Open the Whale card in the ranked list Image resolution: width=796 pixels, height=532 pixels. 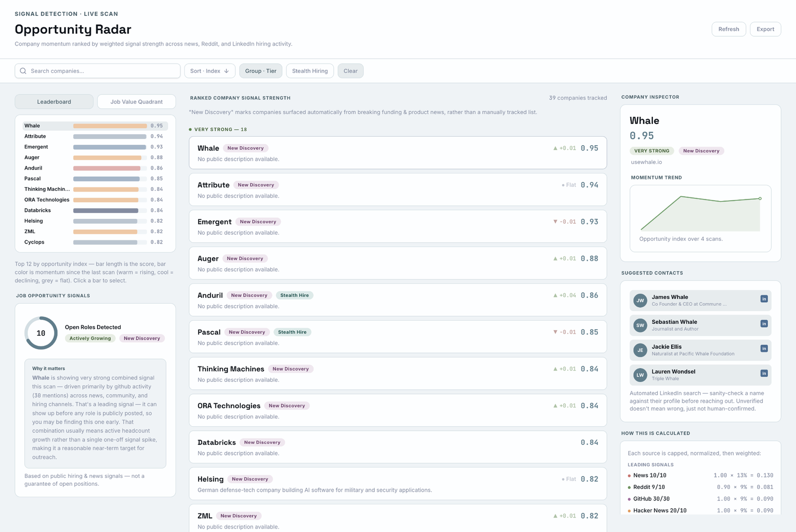398,153
